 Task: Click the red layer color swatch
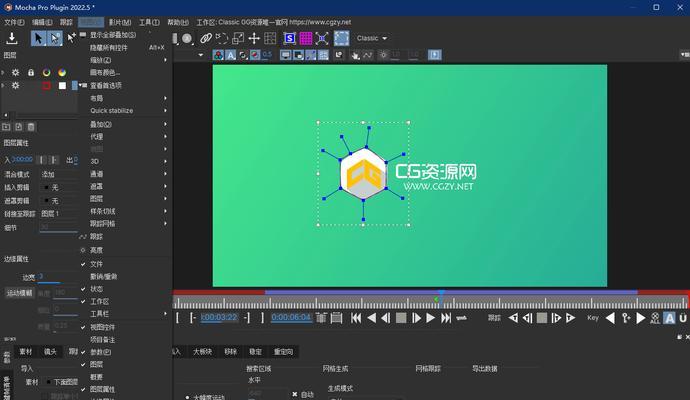pos(46,85)
